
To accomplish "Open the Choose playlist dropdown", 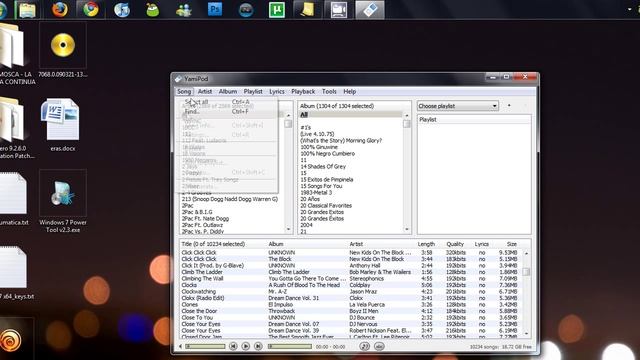I will tap(458, 106).
